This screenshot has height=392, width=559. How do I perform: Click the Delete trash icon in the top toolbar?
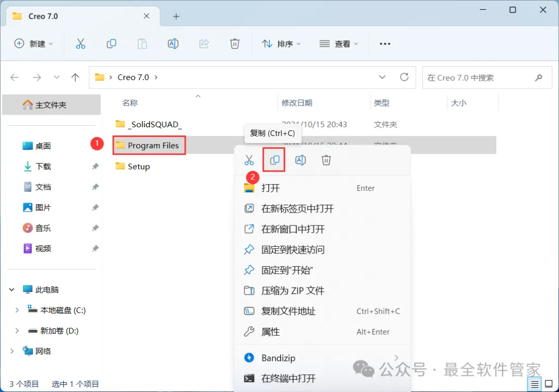234,44
